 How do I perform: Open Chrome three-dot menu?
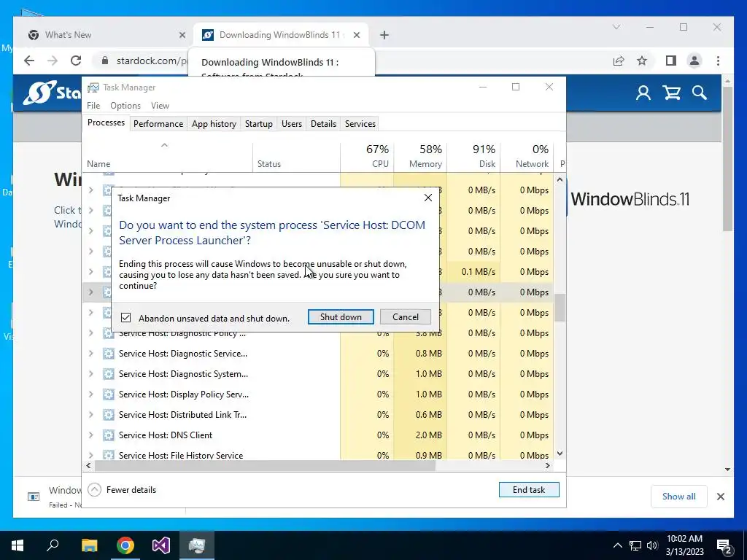[718, 61]
